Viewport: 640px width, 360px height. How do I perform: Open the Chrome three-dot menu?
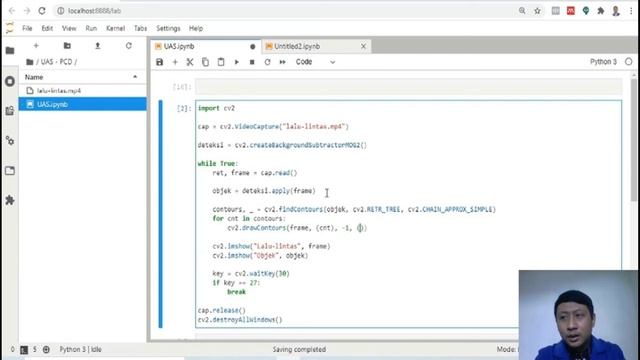tap(631, 11)
